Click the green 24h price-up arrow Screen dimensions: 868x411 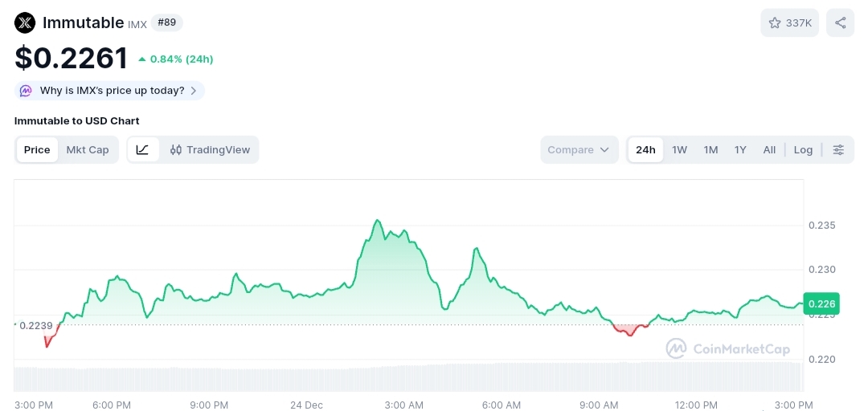142,59
